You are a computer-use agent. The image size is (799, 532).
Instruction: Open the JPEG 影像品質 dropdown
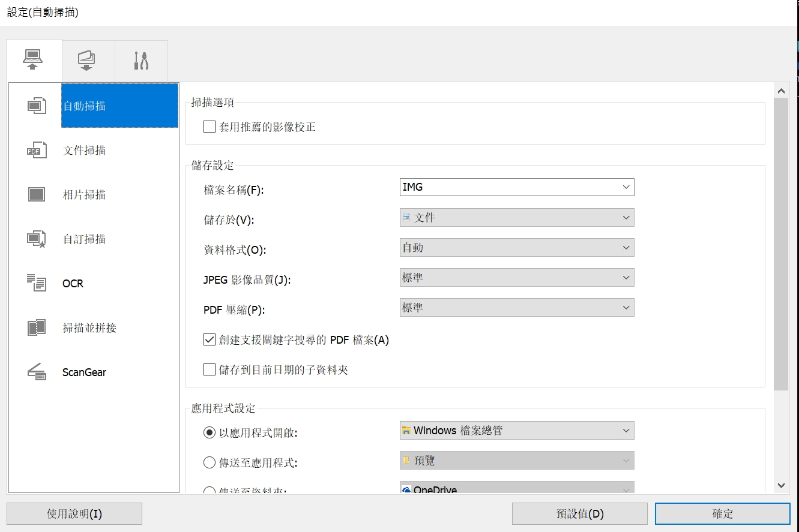517,277
